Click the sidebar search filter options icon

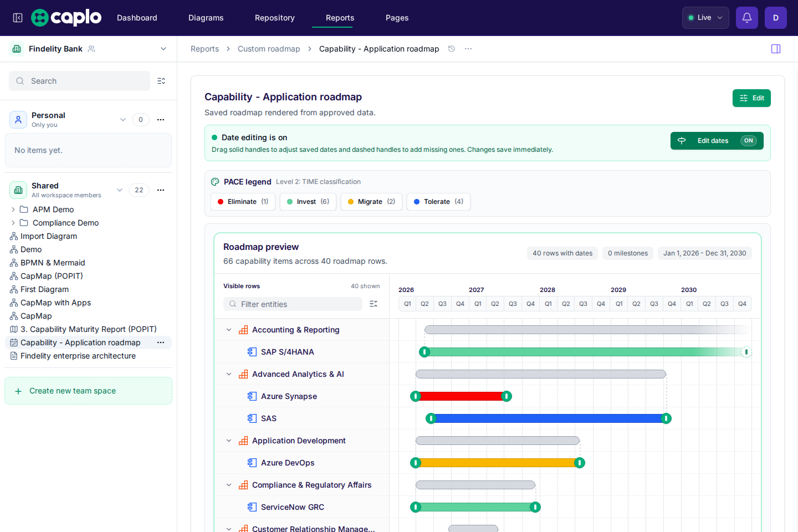click(161, 81)
